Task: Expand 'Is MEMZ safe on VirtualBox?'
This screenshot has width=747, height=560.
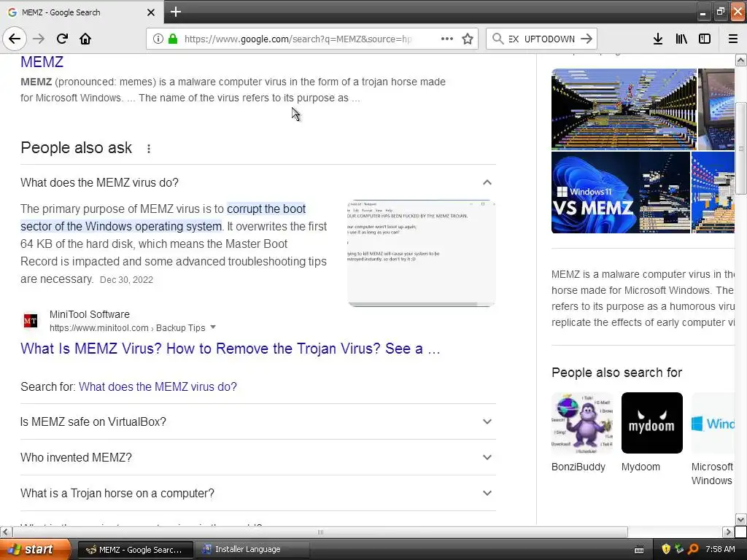Action: [x=258, y=421]
